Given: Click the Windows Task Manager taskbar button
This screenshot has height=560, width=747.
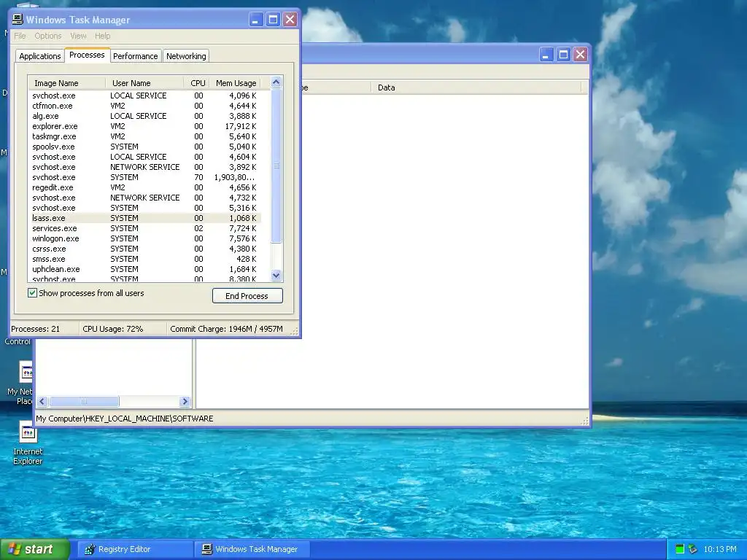Looking at the screenshot, I should (252, 549).
